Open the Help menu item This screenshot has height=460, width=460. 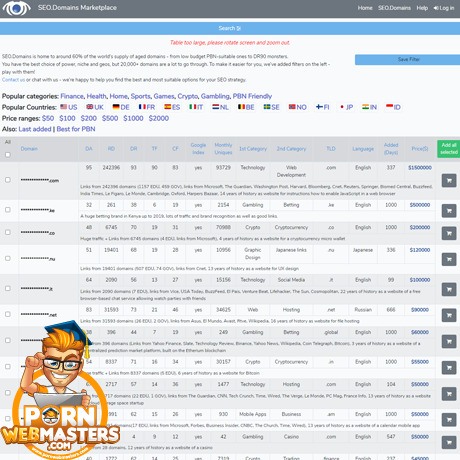422,8
